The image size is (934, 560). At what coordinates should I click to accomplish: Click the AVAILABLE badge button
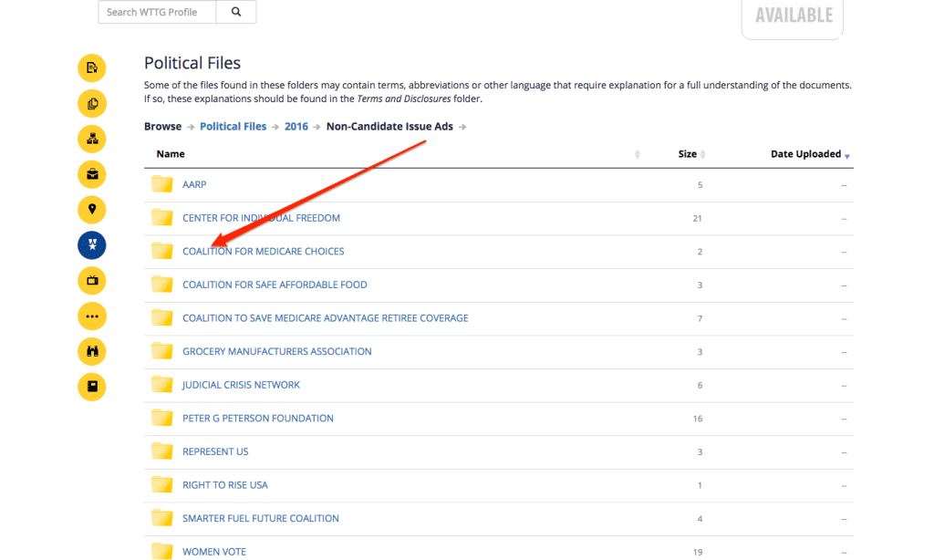click(x=793, y=16)
